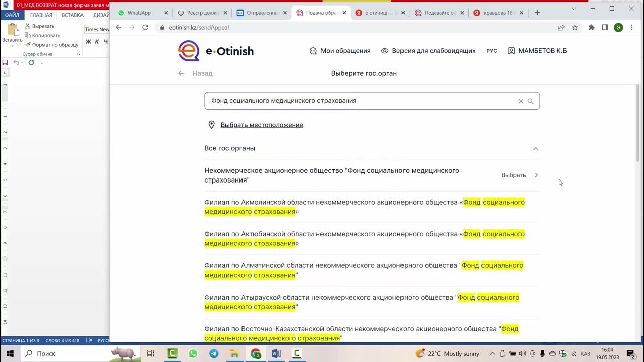Click the magnifier icon in the search field
This screenshot has height=362, width=644.
(530, 101)
